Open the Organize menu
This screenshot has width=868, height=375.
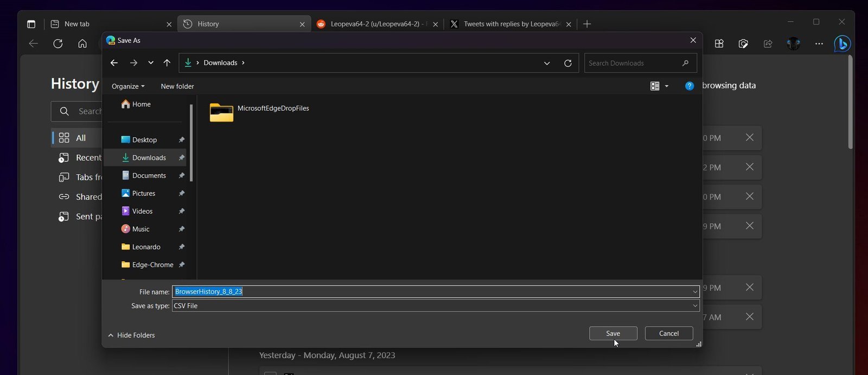tap(128, 86)
